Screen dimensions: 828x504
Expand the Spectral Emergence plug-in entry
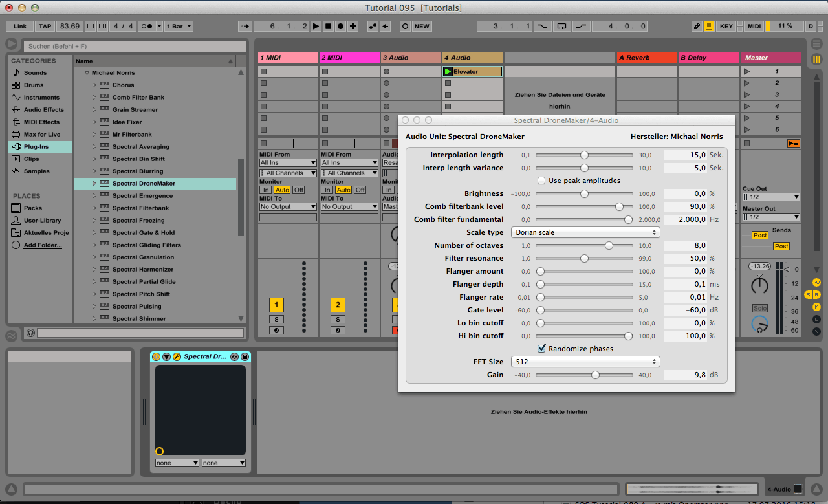[94, 196]
